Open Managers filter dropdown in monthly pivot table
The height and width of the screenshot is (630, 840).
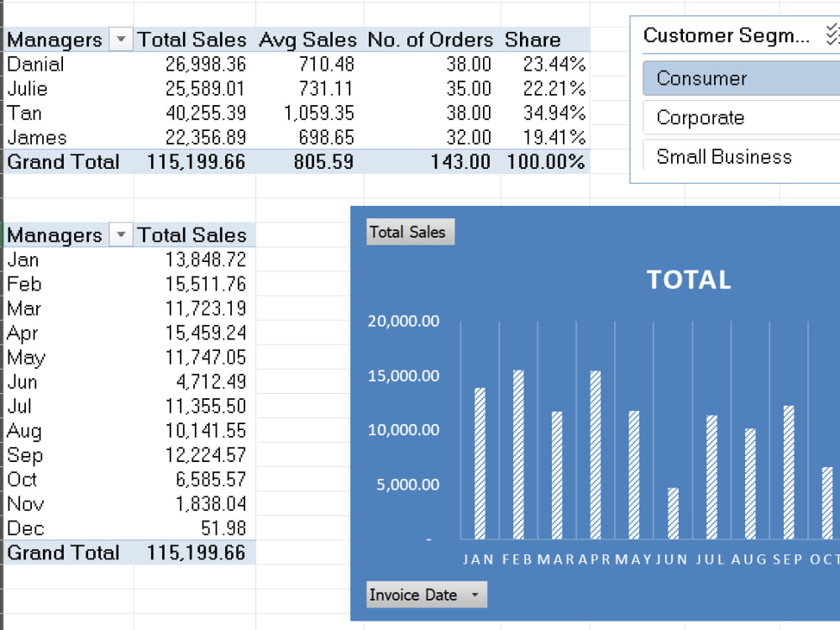pos(121,234)
